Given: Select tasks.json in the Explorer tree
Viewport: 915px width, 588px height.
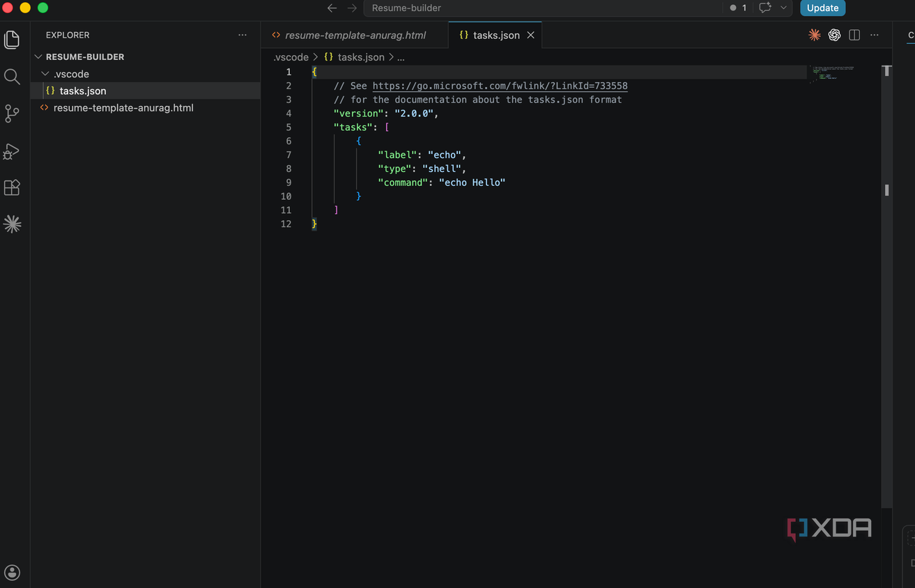Looking at the screenshot, I should point(146,91).
